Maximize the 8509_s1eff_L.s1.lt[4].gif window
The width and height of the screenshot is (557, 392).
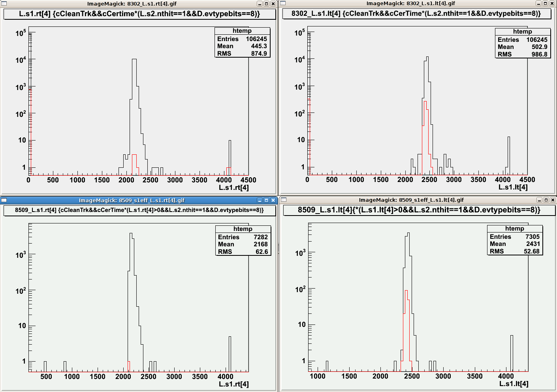(546, 200)
